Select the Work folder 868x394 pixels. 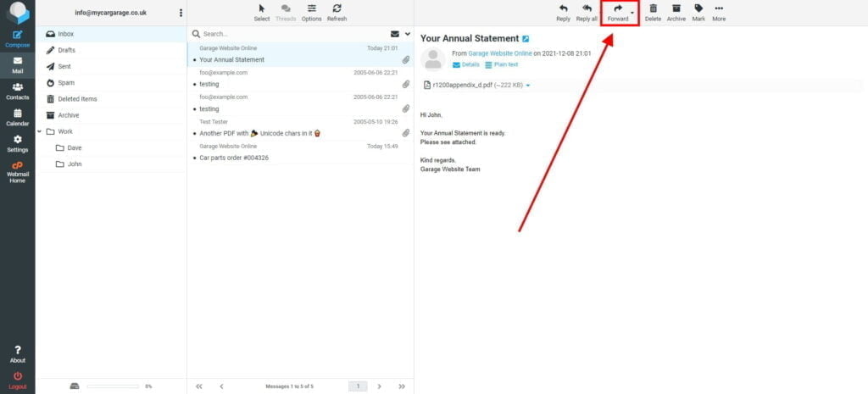(x=111, y=131)
